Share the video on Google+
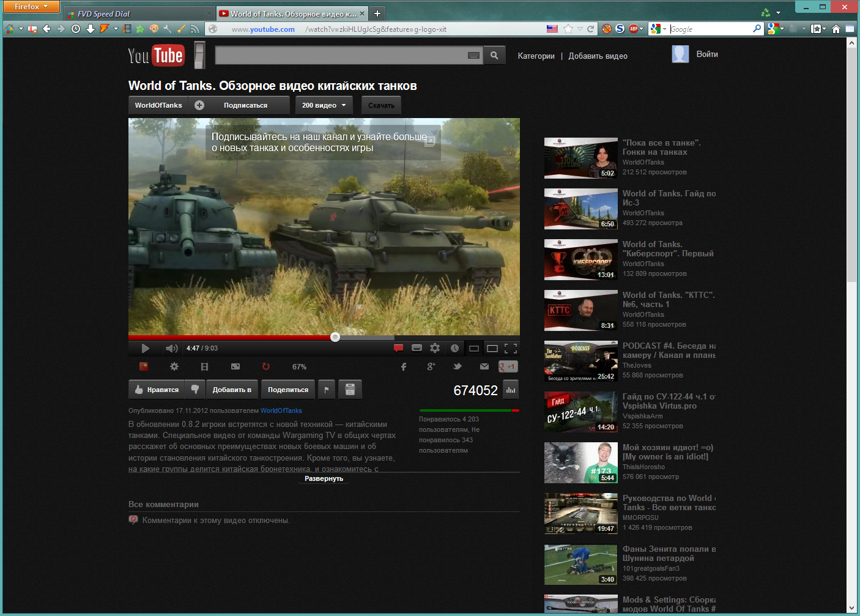The width and height of the screenshot is (860, 616). [431, 366]
